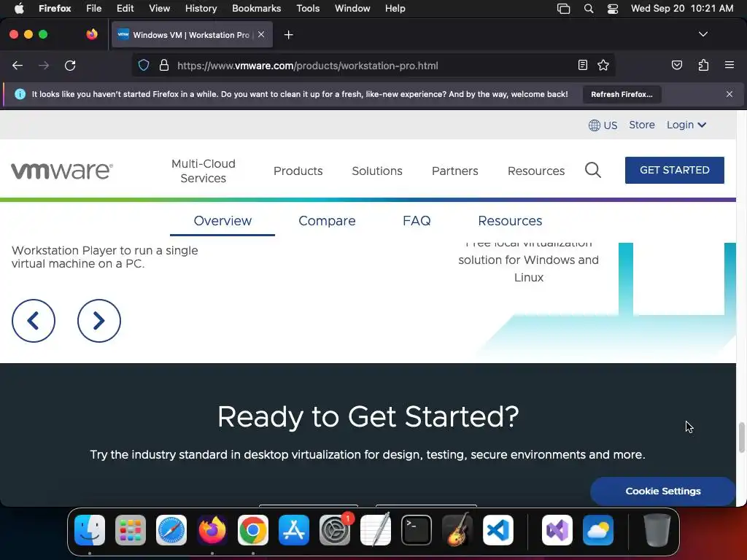
Task: Click the Refresh Firefox button
Action: [x=622, y=94]
